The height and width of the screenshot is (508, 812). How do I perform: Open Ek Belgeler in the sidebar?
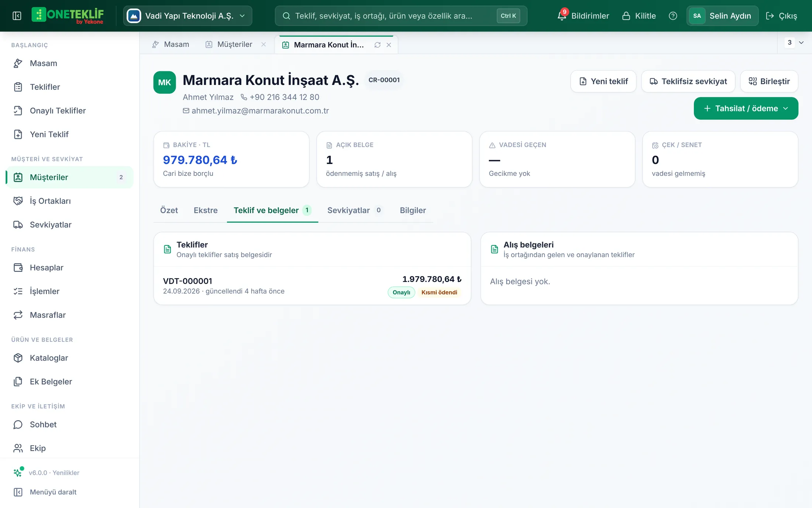[70, 381]
